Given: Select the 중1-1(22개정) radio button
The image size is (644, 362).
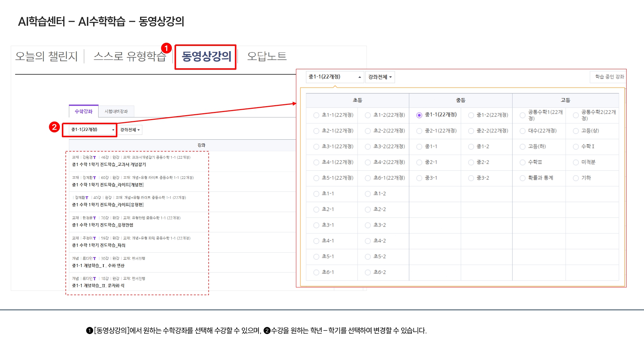Looking at the screenshot, I should (x=419, y=115).
